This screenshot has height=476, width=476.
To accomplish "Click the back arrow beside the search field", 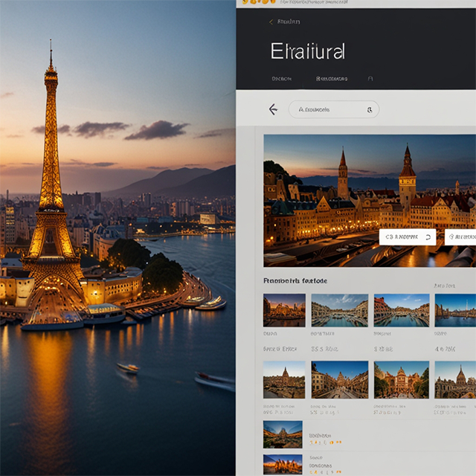I will click(273, 109).
